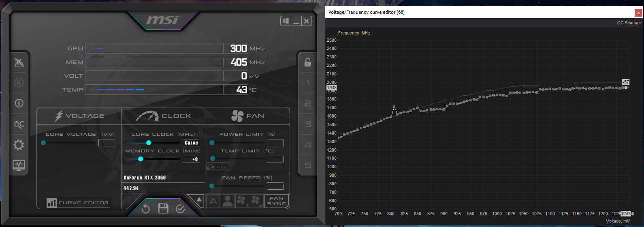Launch the Kombustor stress test (K) icon
This screenshot has width=644, height=227.
point(19,83)
